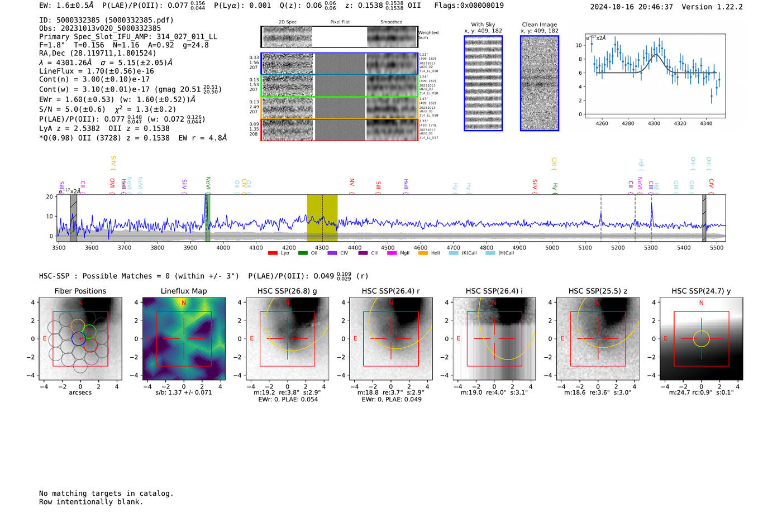Click the With Sky cutout image

click(x=483, y=83)
